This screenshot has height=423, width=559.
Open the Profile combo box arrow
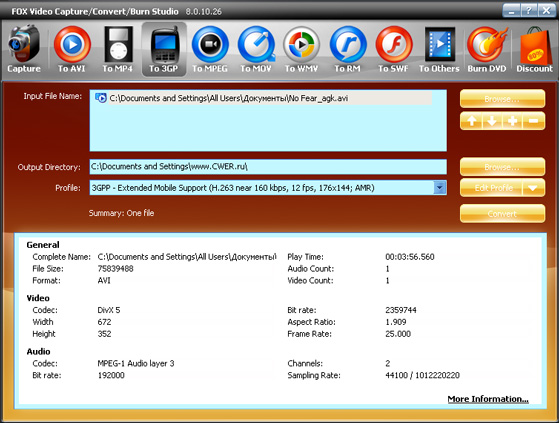(x=440, y=187)
